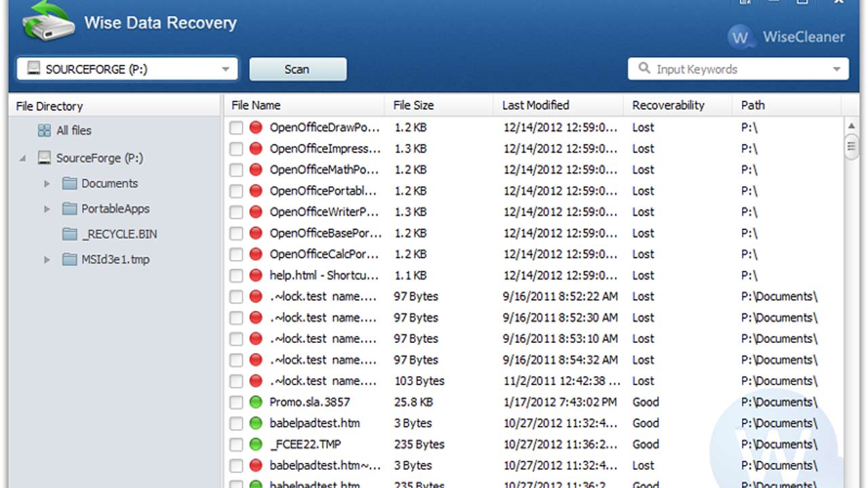The height and width of the screenshot is (488, 868).
Task: Click the magnifier icon in search box
Action: click(644, 69)
